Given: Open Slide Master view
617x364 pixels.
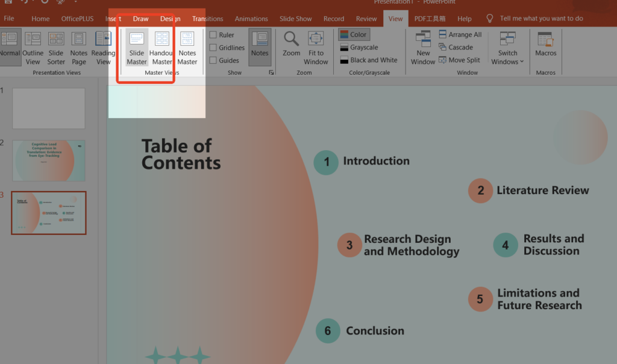Looking at the screenshot, I should [x=137, y=48].
